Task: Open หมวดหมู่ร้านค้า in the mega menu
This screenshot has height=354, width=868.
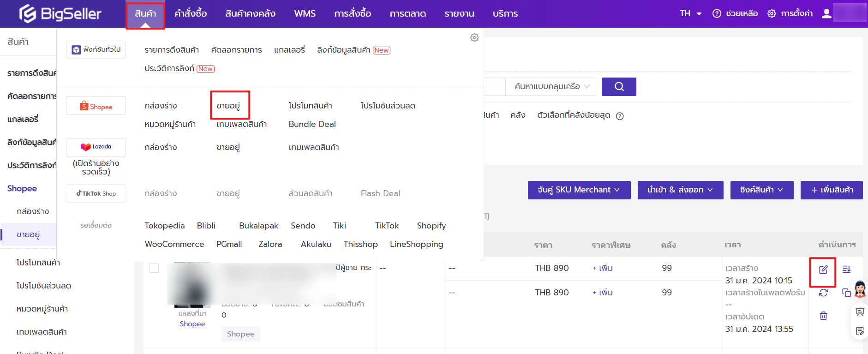Action: [170, 124]
